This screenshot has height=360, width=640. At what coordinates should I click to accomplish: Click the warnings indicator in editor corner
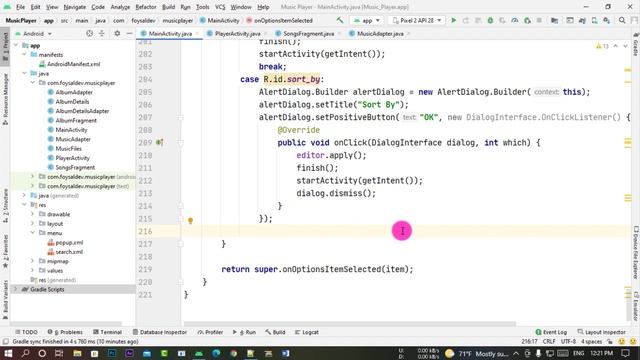pyautogui.click(x=602, y=46)
